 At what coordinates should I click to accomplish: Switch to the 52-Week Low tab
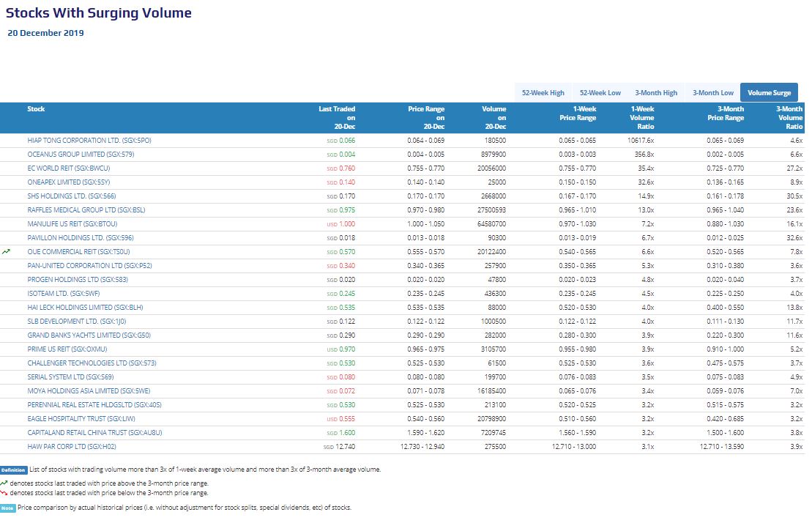(x=600, y=93)
